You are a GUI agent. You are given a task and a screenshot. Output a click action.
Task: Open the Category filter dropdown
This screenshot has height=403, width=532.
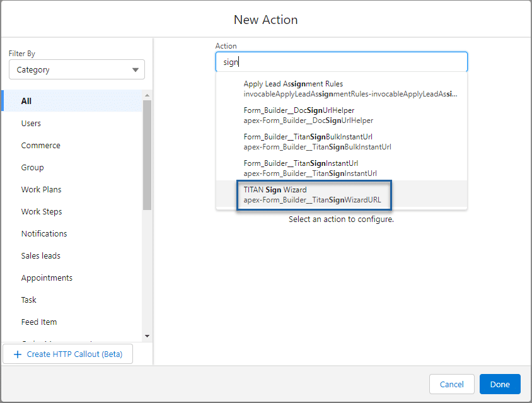[x=76, y=70]
